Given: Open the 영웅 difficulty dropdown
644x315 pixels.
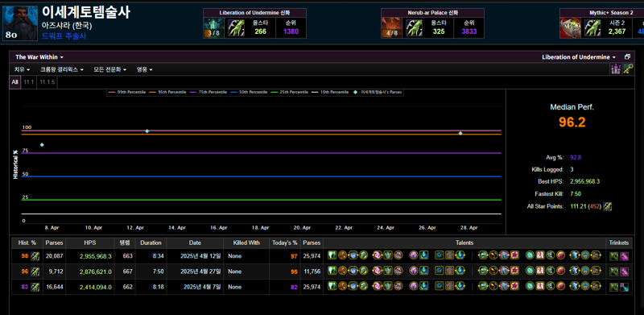Looking at the screenshot, I should 145,69.
